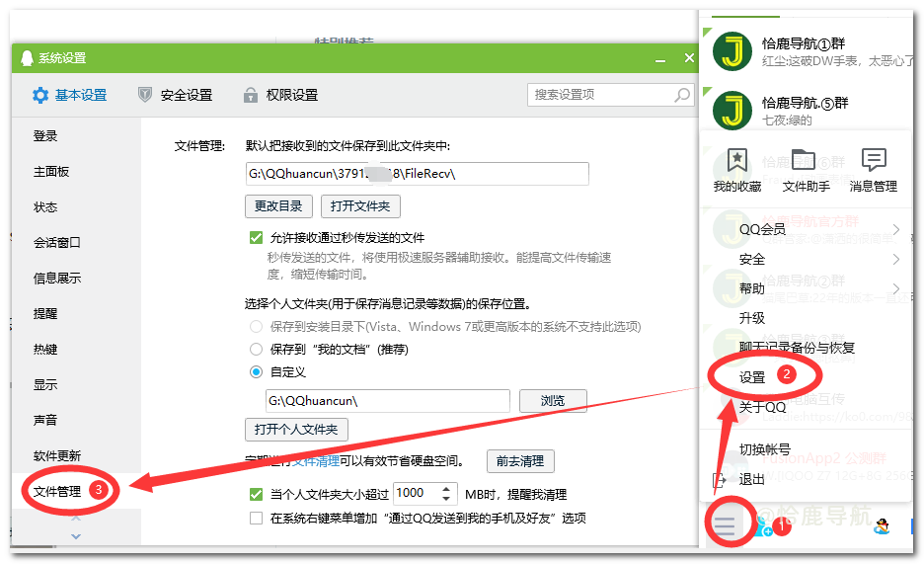Image resolution: width=924 pixels, height=564 pixels.
Task: Choose 设置 in QQ menu
Action: pyautogui.click(x=752, y=377)
